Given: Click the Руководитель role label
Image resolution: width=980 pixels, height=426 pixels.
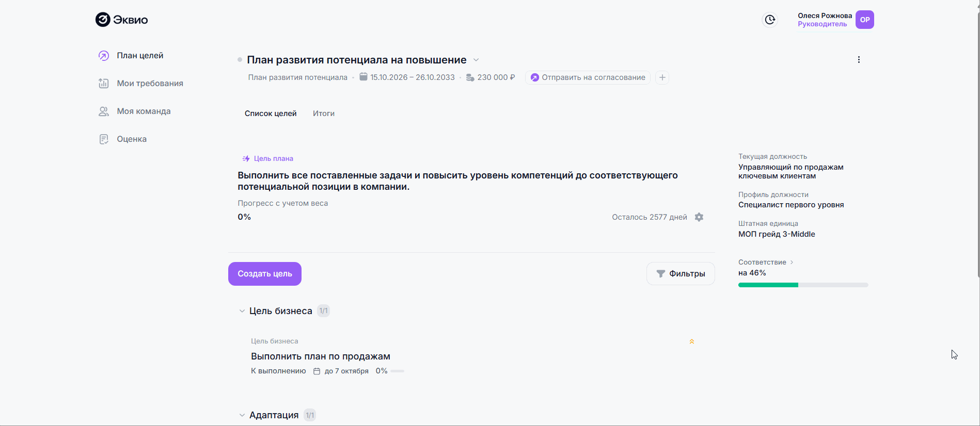Looking at the screenshot, I should 823,24.
